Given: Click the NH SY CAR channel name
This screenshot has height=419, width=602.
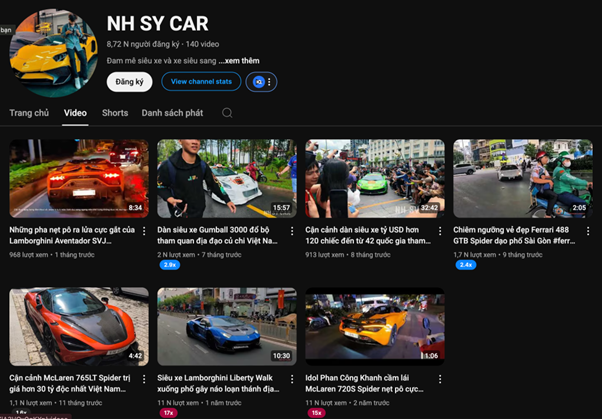Looking at the screenshot, I should point(157,23).
